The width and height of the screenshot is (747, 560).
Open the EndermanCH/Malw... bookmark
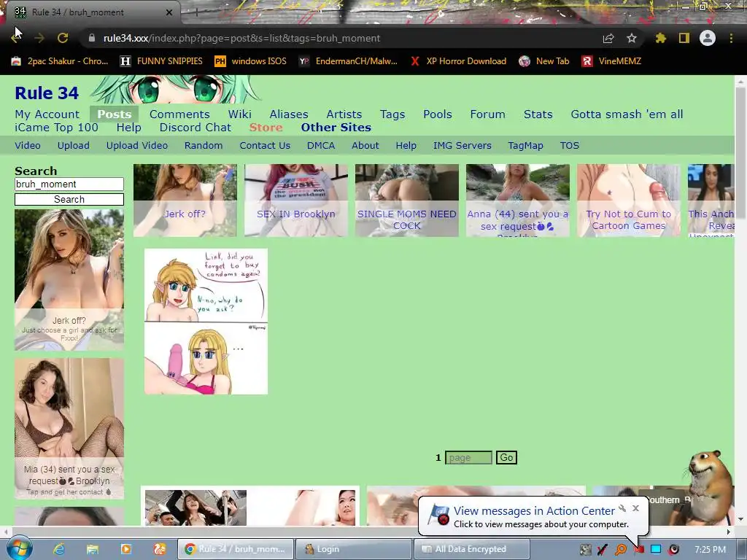point(348,61)
